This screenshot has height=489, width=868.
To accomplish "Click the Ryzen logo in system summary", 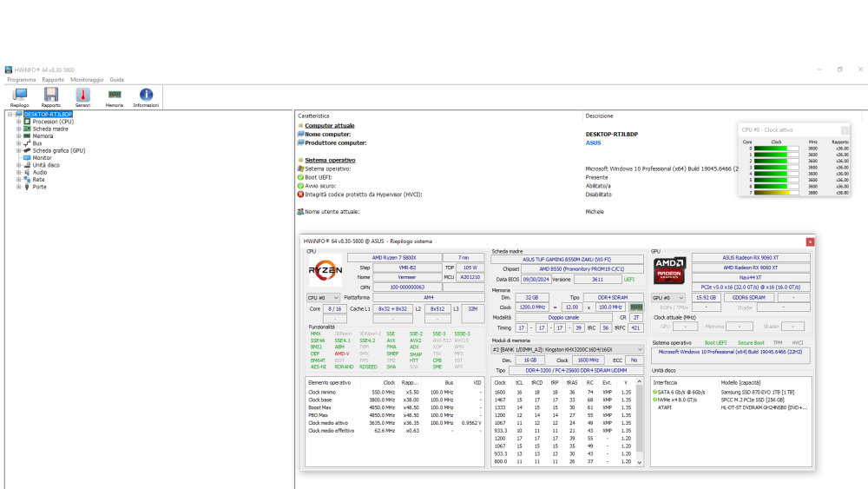I will (325, 271).
